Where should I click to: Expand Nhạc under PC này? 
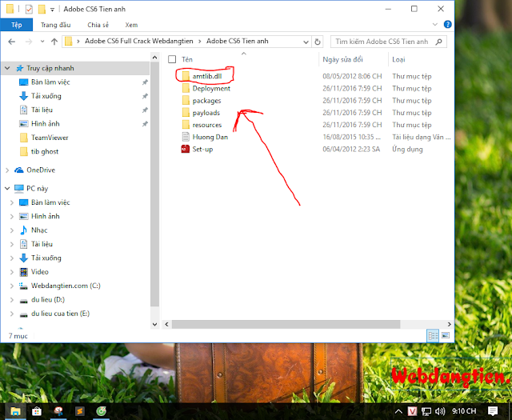12,230
